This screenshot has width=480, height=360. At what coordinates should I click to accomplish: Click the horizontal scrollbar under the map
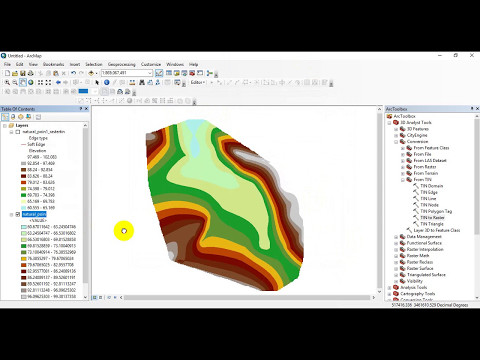tap(247, 297)
